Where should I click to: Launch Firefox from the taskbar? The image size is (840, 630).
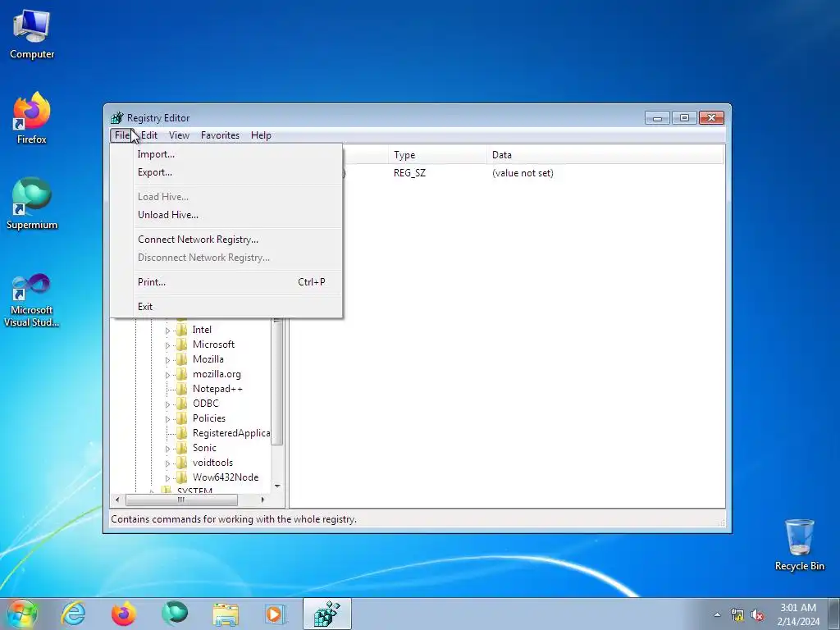[124, 614]
